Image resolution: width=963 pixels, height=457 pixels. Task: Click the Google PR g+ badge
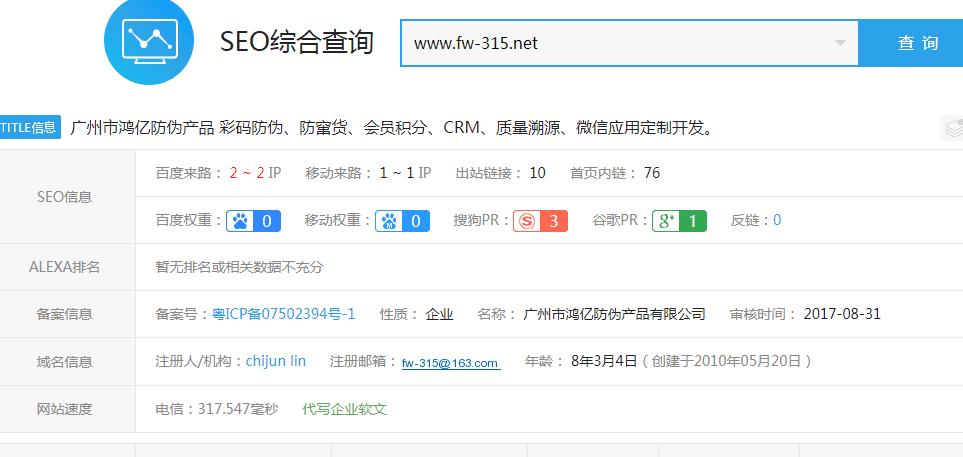679,221
